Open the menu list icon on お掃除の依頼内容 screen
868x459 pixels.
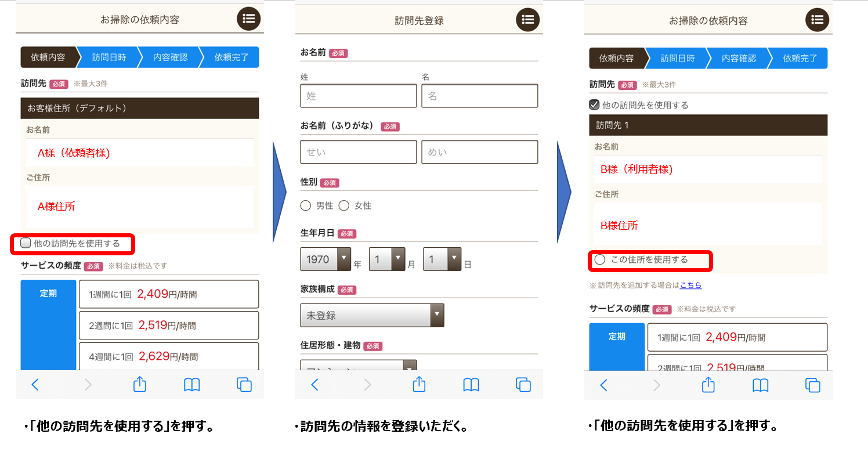coord(249,19)
